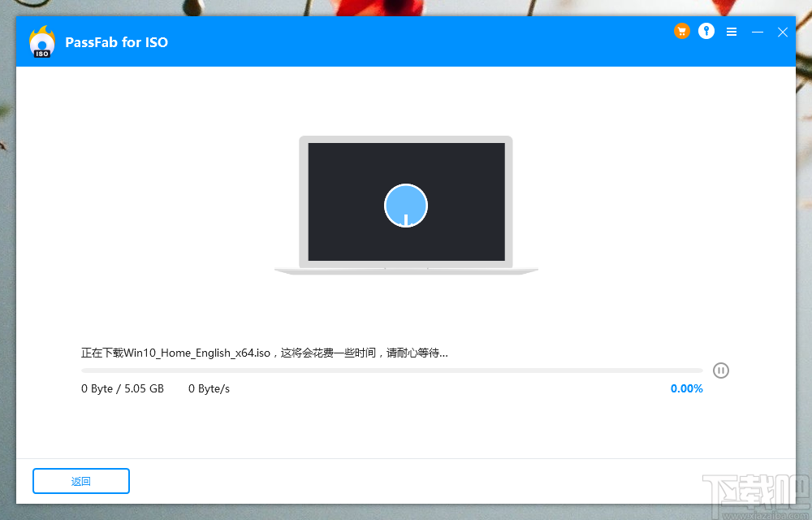Minimize the PassFab window
Screen dimensions: 812x520
click(758, 32)
